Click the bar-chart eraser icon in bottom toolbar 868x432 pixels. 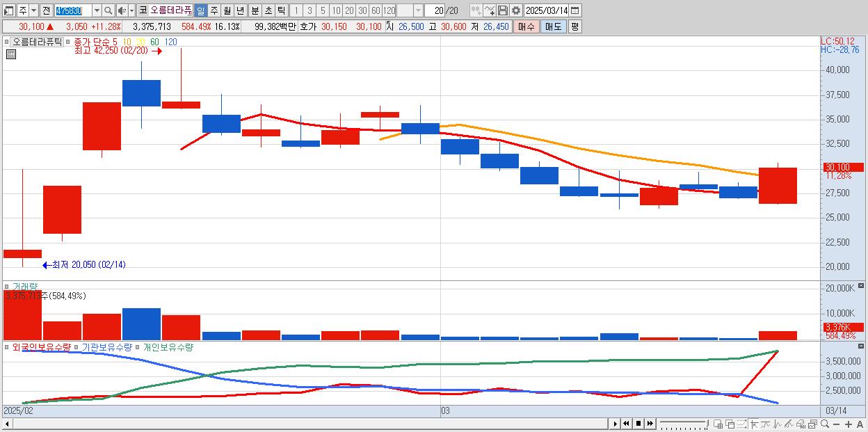(x=801, y=424)
